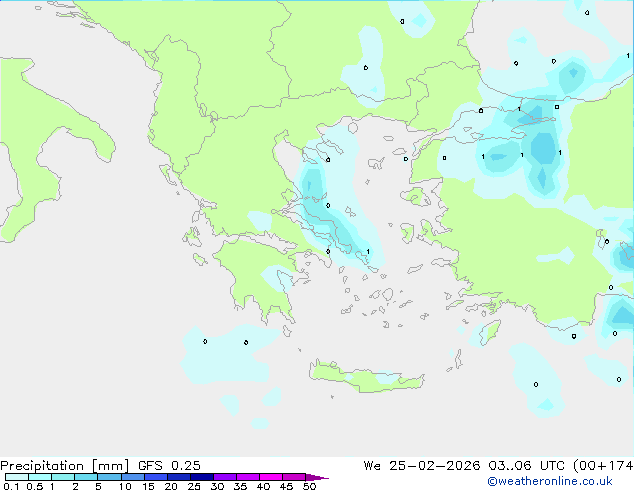Image resolution: width=634 pixels, height=490 pixels.
Task: Pick the legend swatch between 1 and 2
Action: 63,477
